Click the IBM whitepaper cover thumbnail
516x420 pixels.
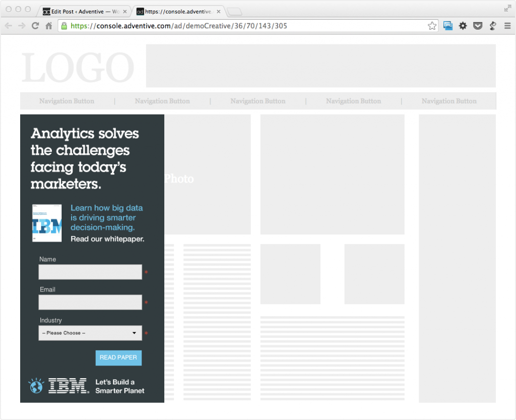point(47,223)
